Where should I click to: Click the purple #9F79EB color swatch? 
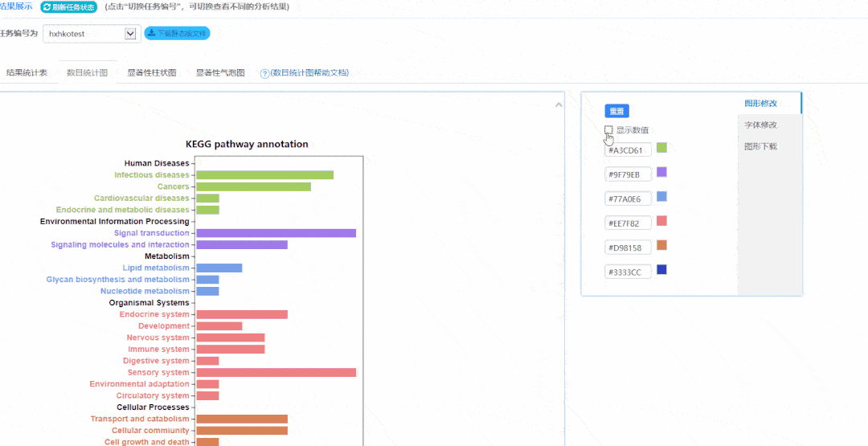click(661, 172)
